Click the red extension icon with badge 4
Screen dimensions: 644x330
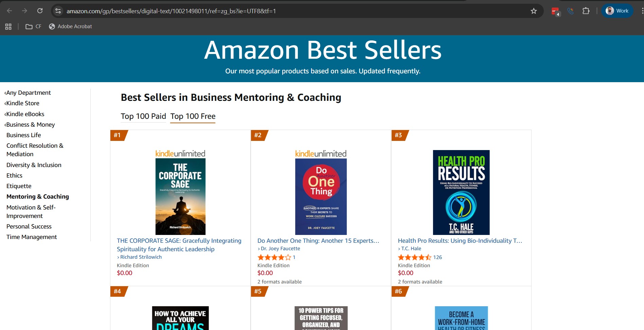(x=555, y=11)
